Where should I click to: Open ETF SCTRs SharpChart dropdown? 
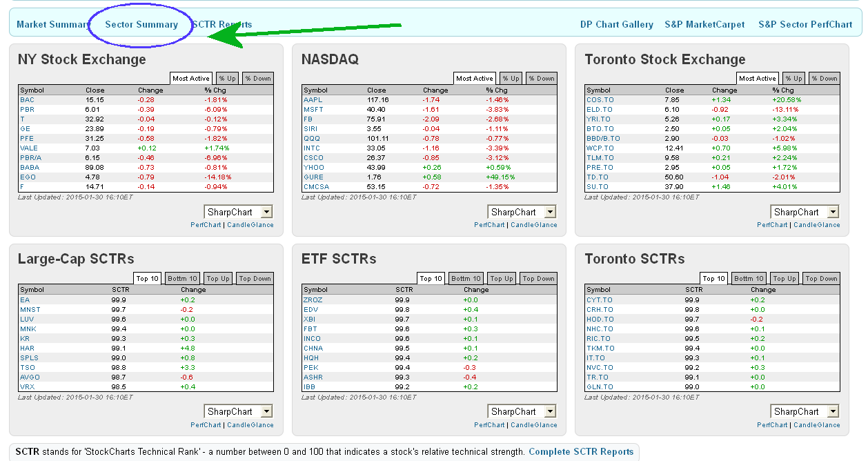pos(522,411)
